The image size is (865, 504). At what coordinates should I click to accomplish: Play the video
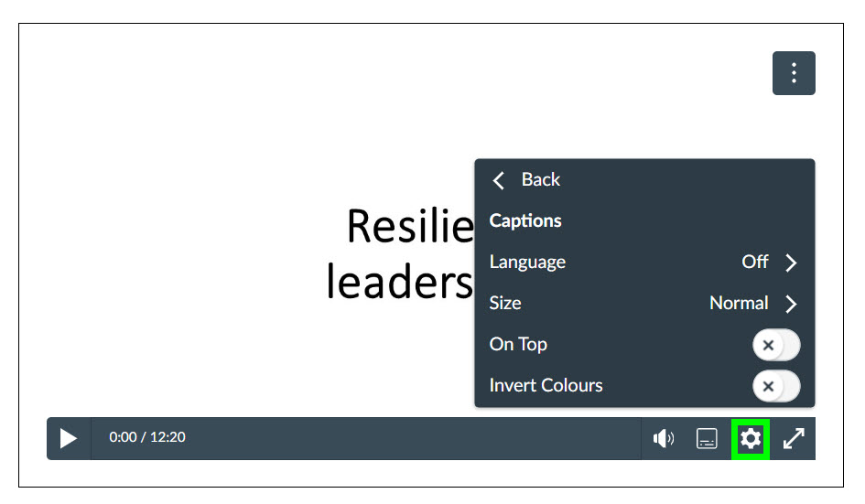click(x=69, y=438)
